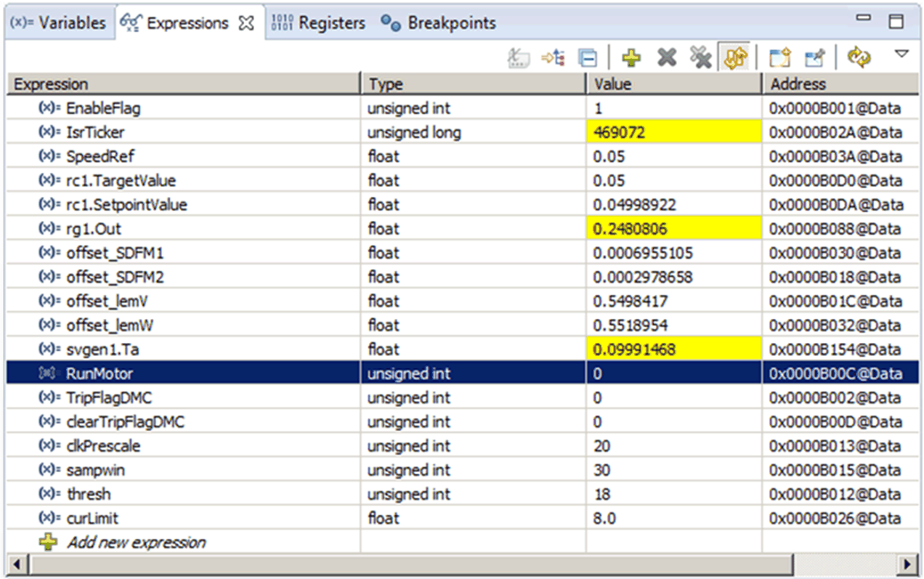Remove all expressions with double-X icon

[x=700, y=58]
